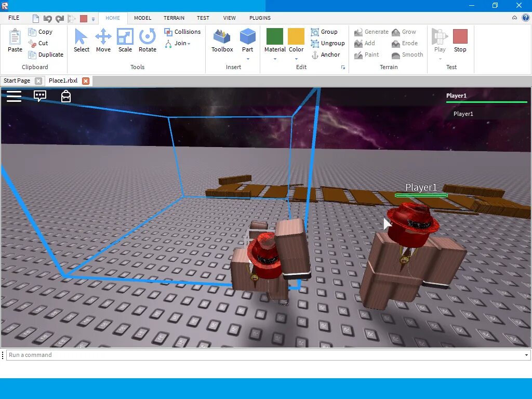Expand the Part type dropdown arrow
The image size is (532, 399).
248,59
